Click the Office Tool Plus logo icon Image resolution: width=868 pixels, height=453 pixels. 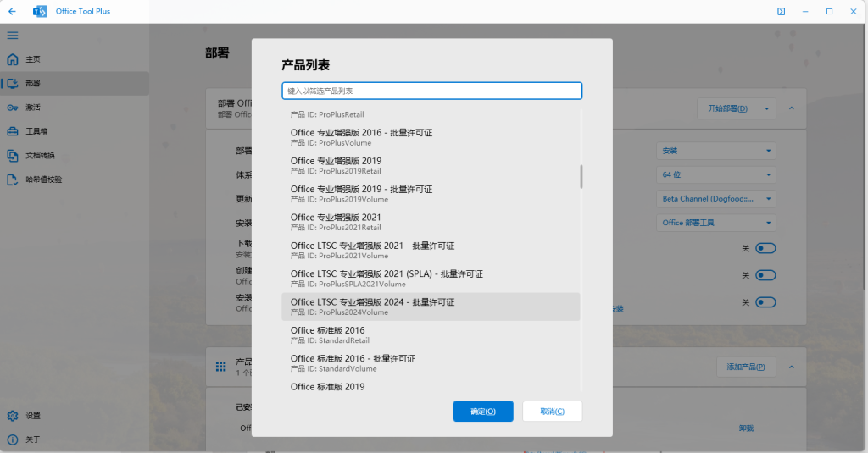coord(40,11)
